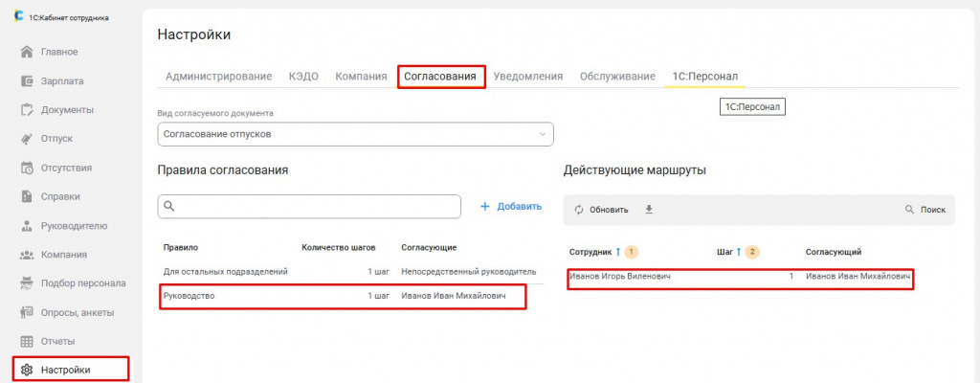This screenshot has width=980, height=383.
Task: Sort routes by the Сотрудник column arrow
Action: pyautogui.click(x=618, y=252)
